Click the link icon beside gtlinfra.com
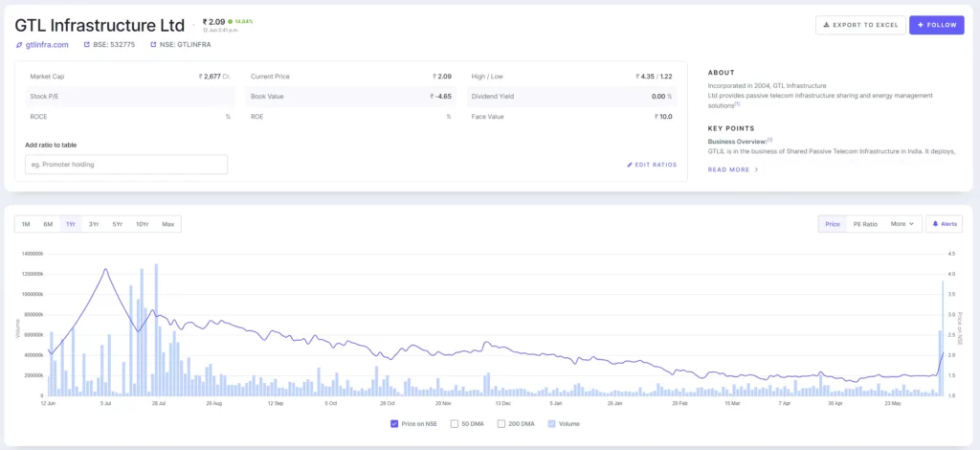 pyautogui.click(x=19, y=44)
